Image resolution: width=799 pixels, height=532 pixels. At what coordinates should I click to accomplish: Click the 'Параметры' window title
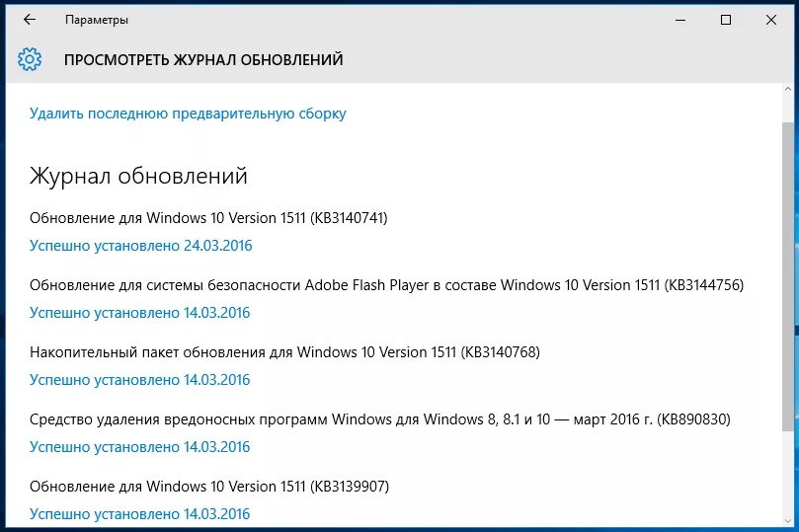click(97, 20)
